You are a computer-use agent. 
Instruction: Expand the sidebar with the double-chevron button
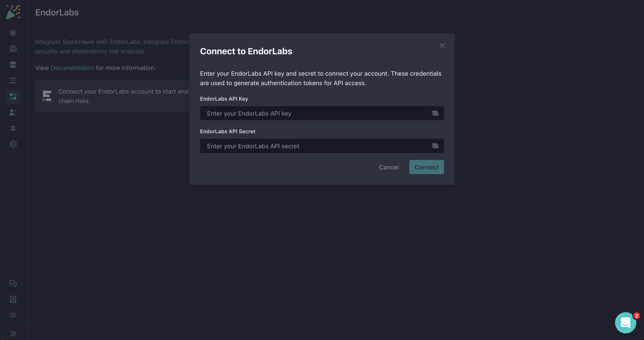tap(13, 333)
